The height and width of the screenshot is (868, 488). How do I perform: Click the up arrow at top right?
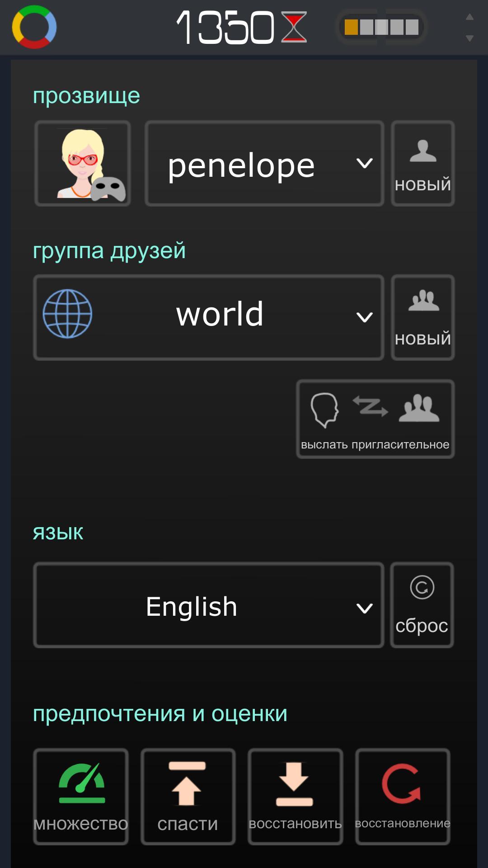pyautogui.click(x=469, y=17)
